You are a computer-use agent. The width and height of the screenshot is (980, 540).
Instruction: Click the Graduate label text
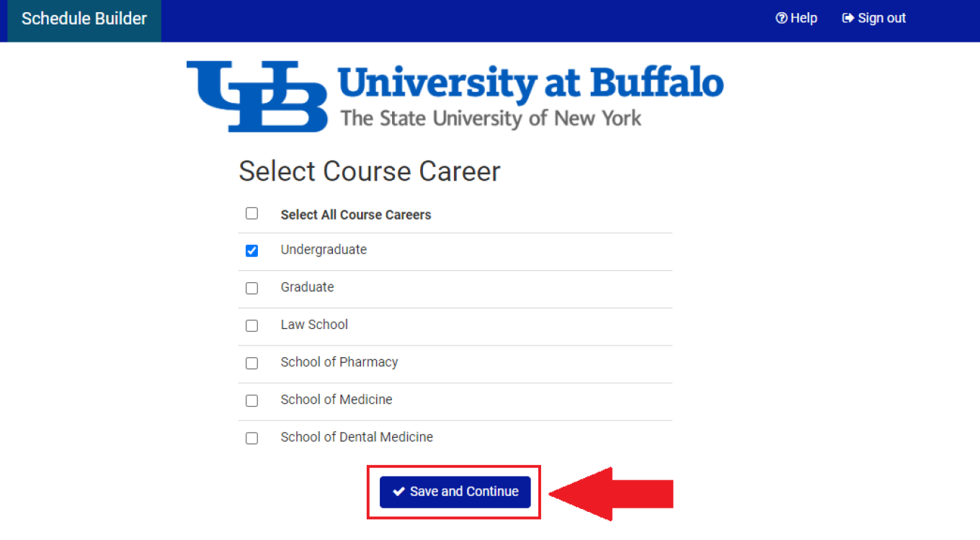[307, 287]
